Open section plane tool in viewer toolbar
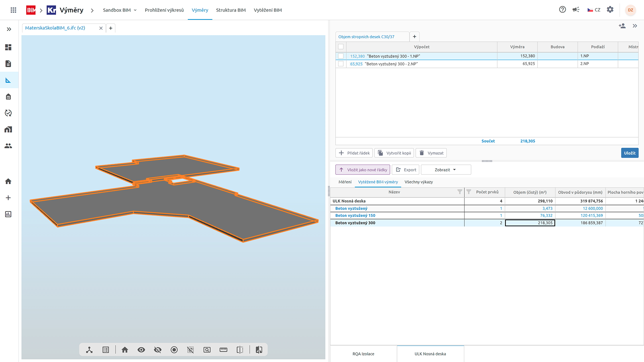Viewport: 644px width, 362px height. [x=240, y=350]
